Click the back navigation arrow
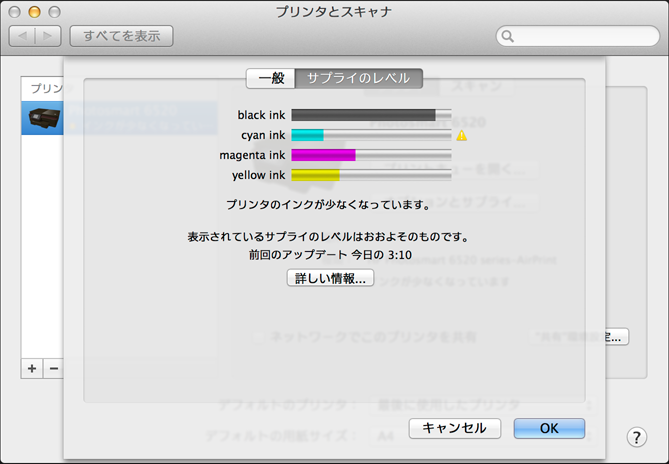Screen dimensions: 669x464 23,37
